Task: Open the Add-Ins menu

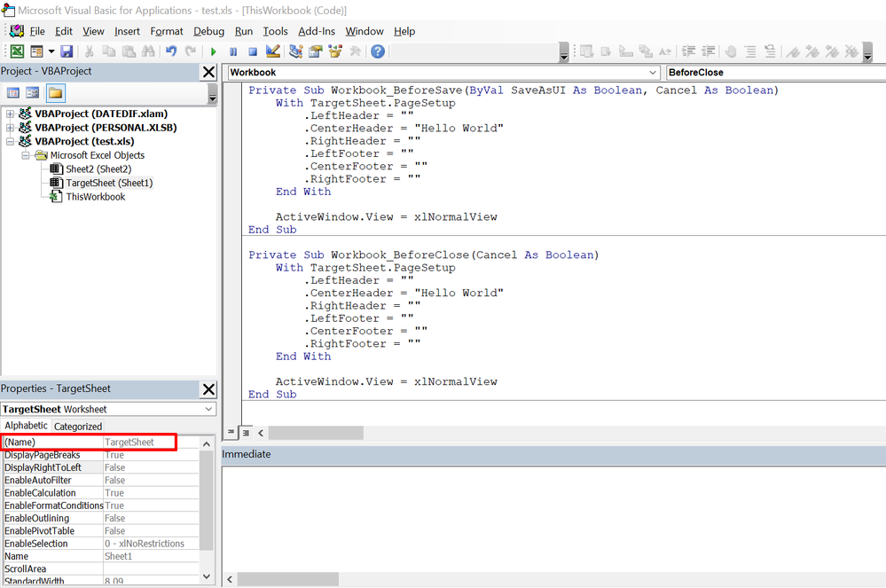Action: pyautogui.click(x=317, y=31)
